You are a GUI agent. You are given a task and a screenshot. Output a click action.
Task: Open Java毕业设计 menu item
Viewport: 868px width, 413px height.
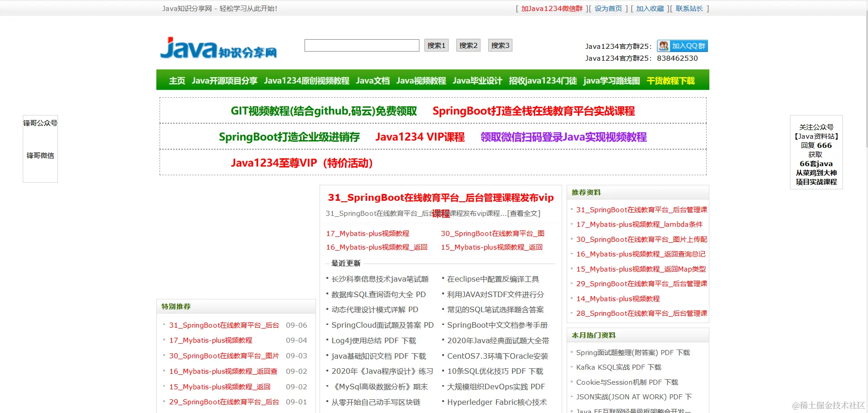(477, 81)
